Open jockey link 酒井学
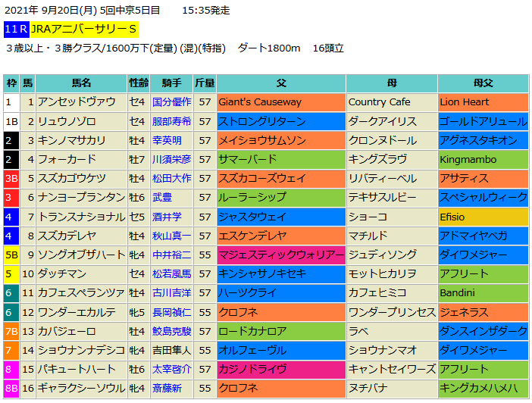Screen dimensions: 532x403 pos(167,217)
